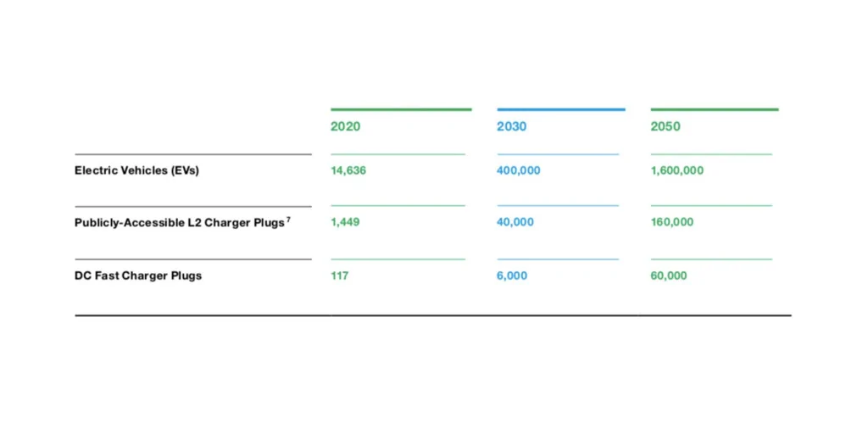
Task: Select the 160,000 L2 plugs value
Action: (x=672, y=222)
